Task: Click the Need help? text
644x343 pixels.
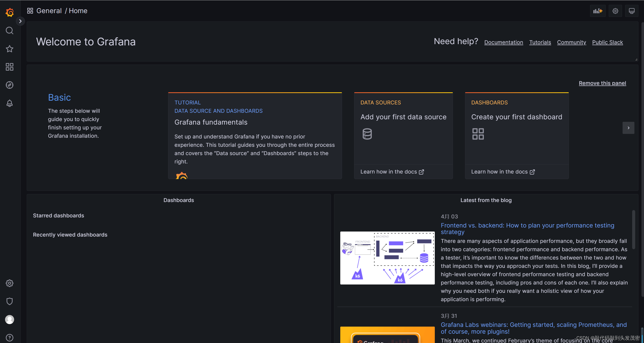Action: coord(456,41)
